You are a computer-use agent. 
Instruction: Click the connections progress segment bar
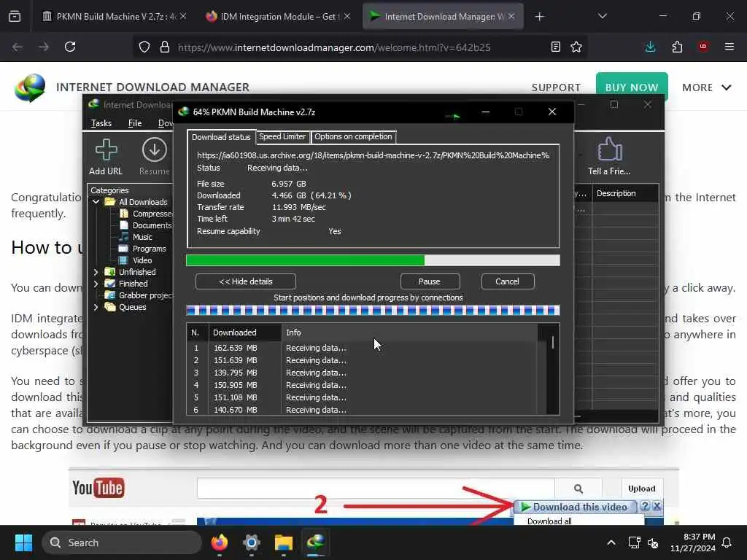[x=373, y=311]
